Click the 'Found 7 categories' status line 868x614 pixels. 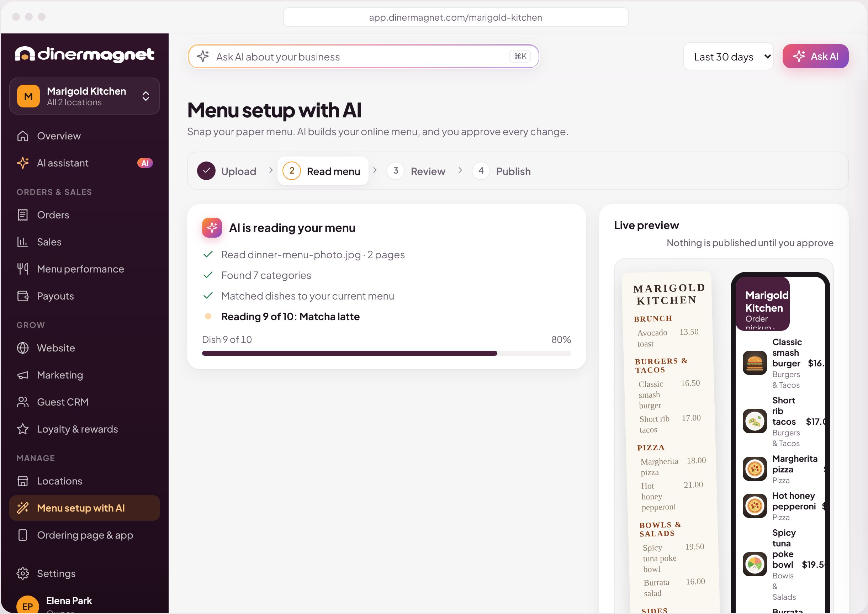pos(266,275)
